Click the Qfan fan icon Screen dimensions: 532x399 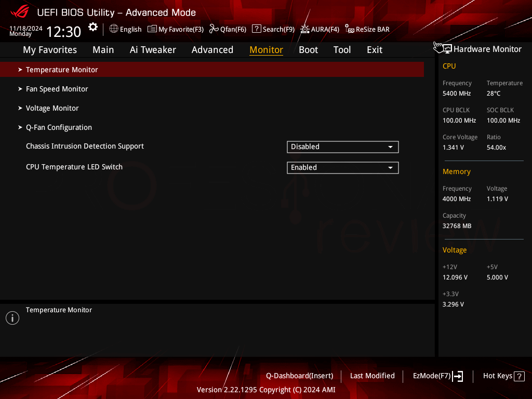pos(214,29)
